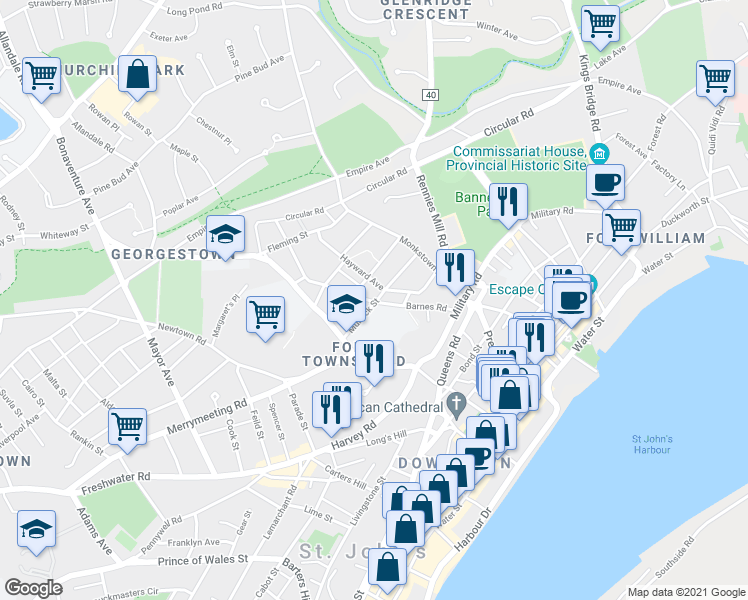This screenshot has width=748, height=600.
Task: Click the Winter Ave street label
Action: (x=497, y=31)
